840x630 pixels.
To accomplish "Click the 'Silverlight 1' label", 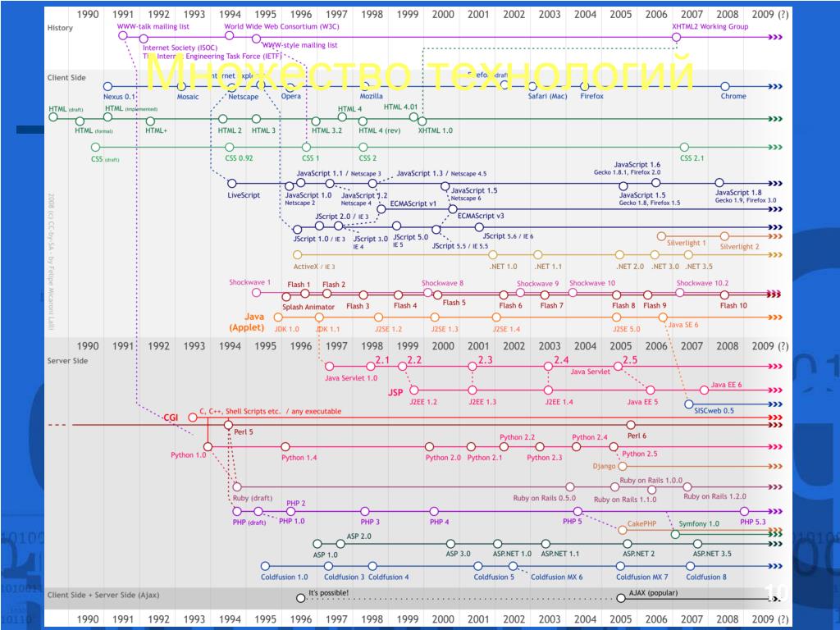I will (687, 243).
